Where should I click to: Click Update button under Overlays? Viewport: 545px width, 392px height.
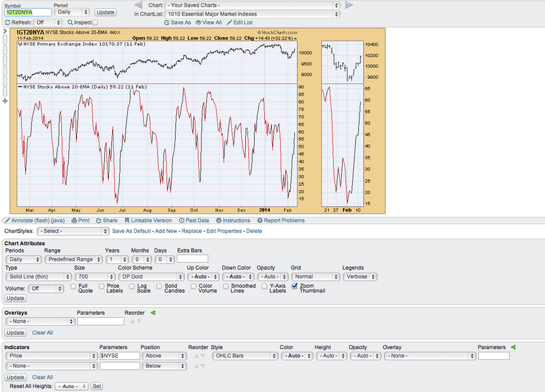coord(15,333)
